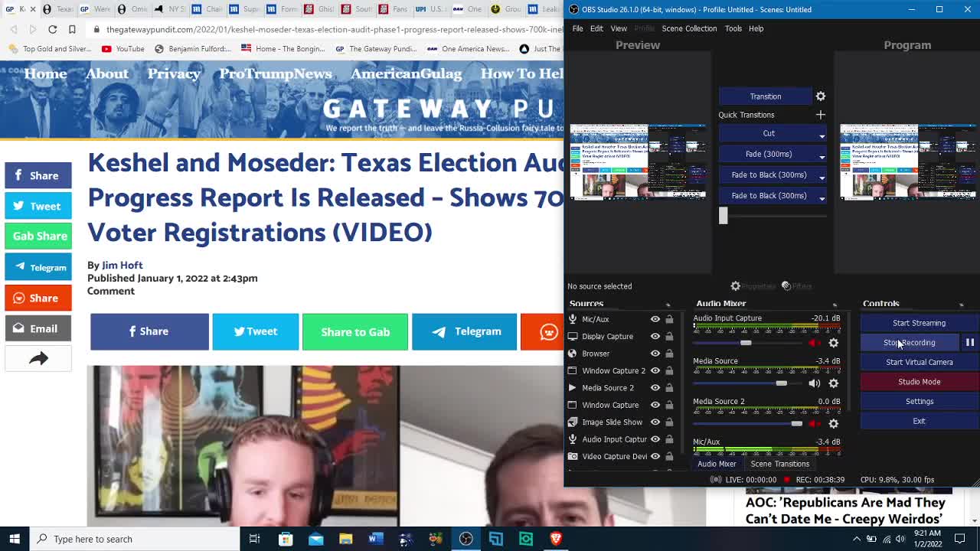Select the Mic/Aux source row

(x=620, y=319)
